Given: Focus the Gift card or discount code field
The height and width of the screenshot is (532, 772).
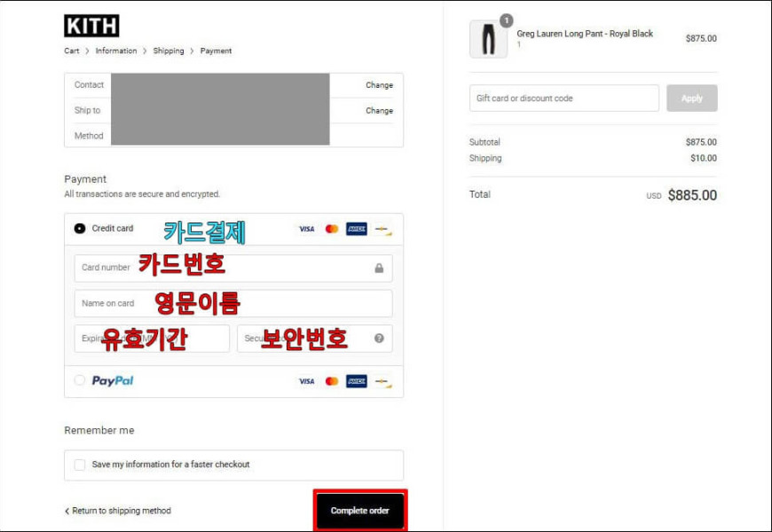Looking at the screenshot, I should (x=564, y=98).
